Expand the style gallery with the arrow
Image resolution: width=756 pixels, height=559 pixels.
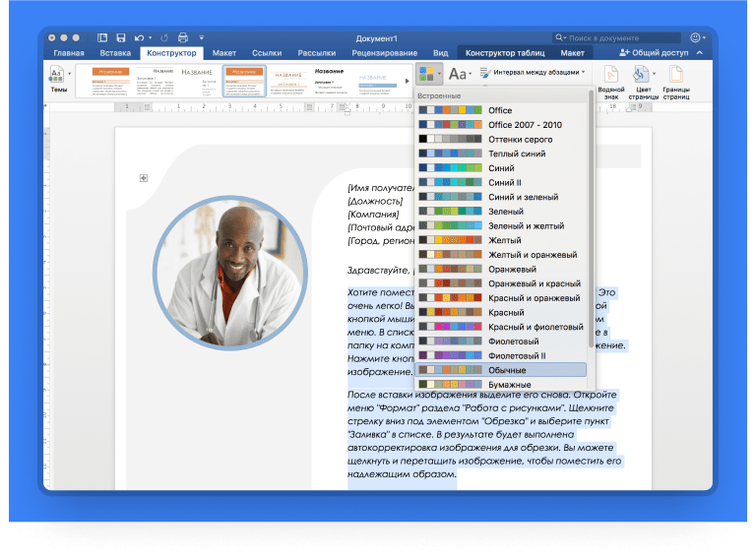409,81
